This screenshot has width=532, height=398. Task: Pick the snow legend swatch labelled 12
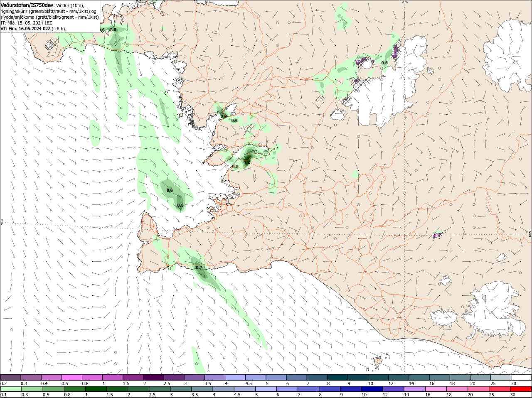coord(398,377)
